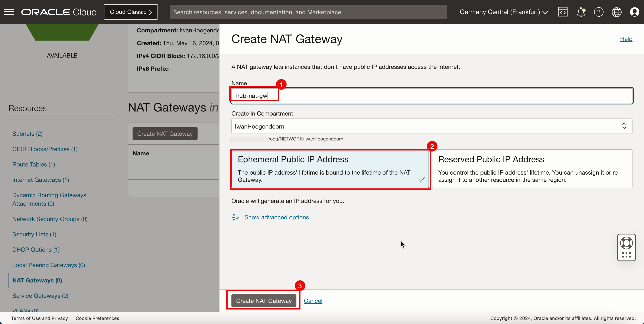Click the Cancel link
The image size is (644, 324).
point(313,300)
